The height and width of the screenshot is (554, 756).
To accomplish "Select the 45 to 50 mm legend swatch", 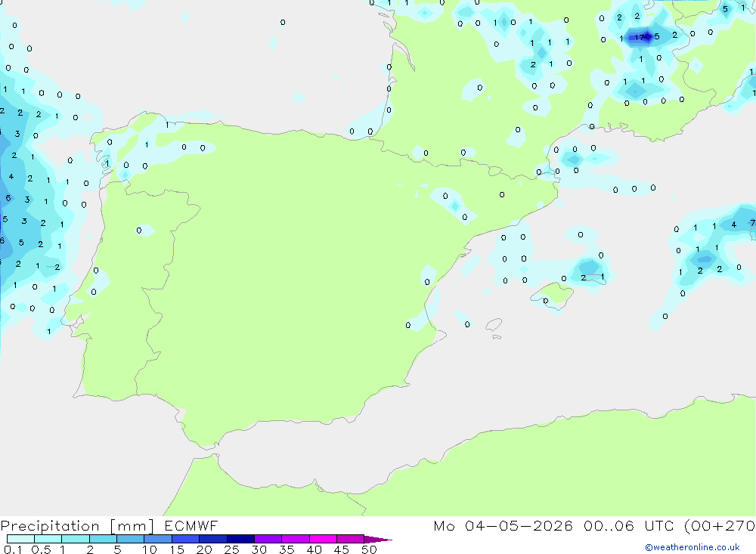I will [x=350, y=539].
